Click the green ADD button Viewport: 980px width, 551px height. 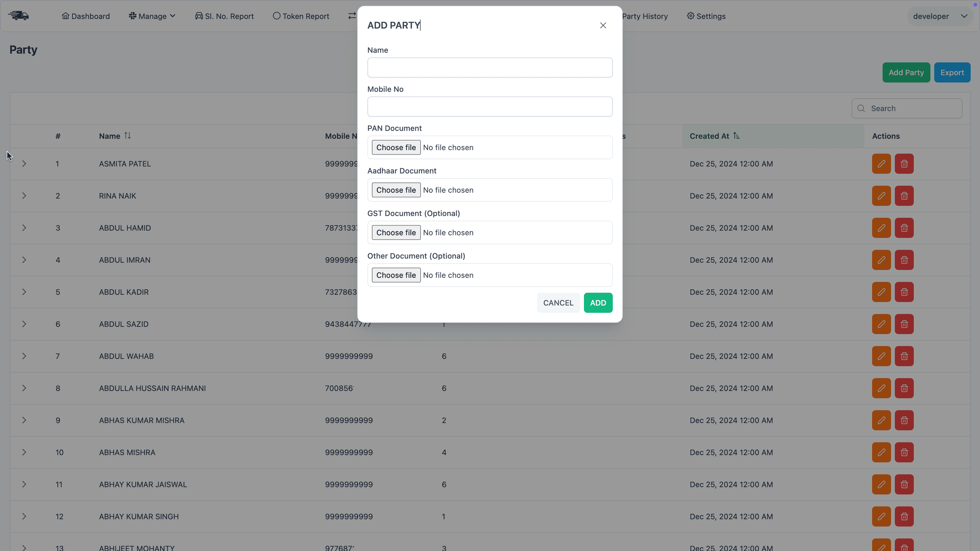[x=598, y=303]
